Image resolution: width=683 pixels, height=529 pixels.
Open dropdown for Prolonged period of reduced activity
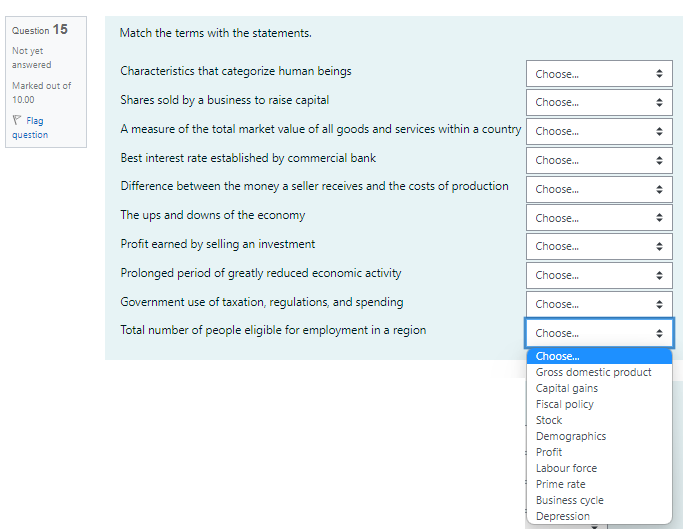click(599, 275)
